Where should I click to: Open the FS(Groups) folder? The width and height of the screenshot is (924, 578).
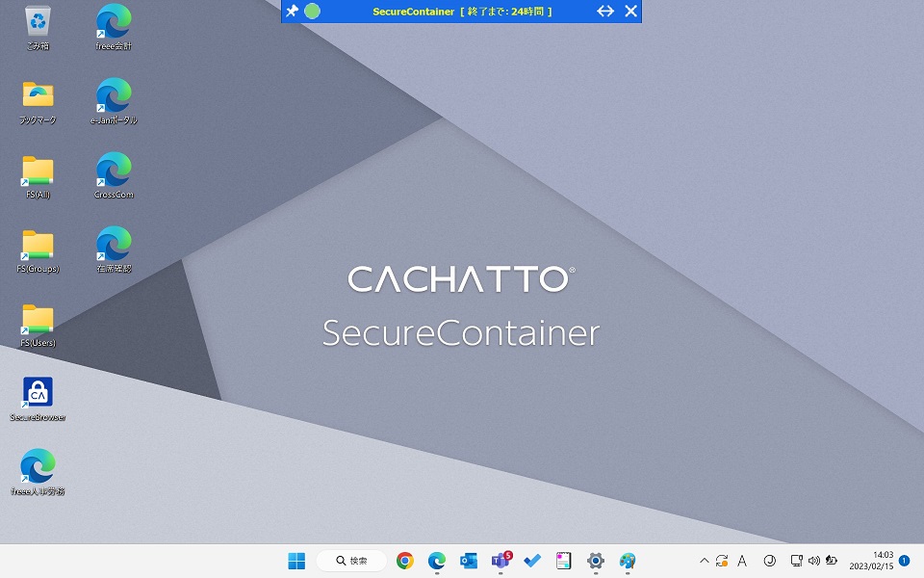pyautogui.click(x=37, y=248)
